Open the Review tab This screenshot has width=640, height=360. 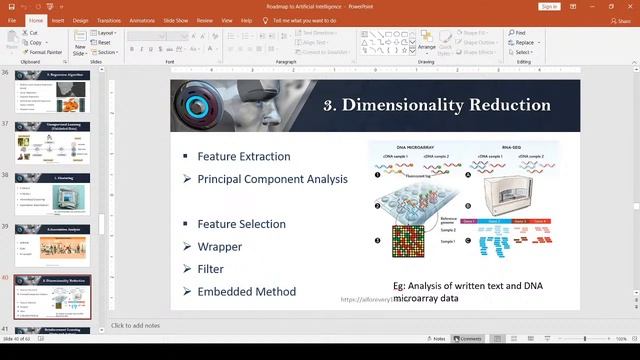click(204, 20)
